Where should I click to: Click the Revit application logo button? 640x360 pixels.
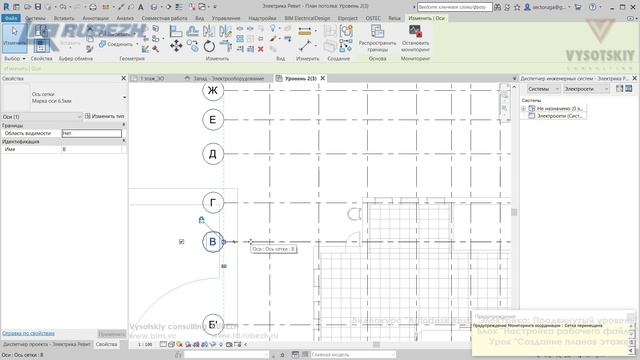6,7
